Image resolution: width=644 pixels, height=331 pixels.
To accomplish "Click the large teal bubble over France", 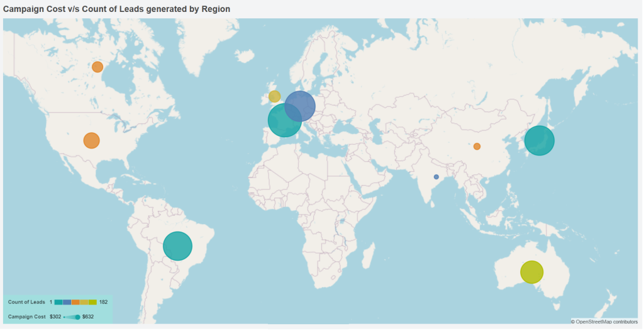I will (x=283, y=121).
